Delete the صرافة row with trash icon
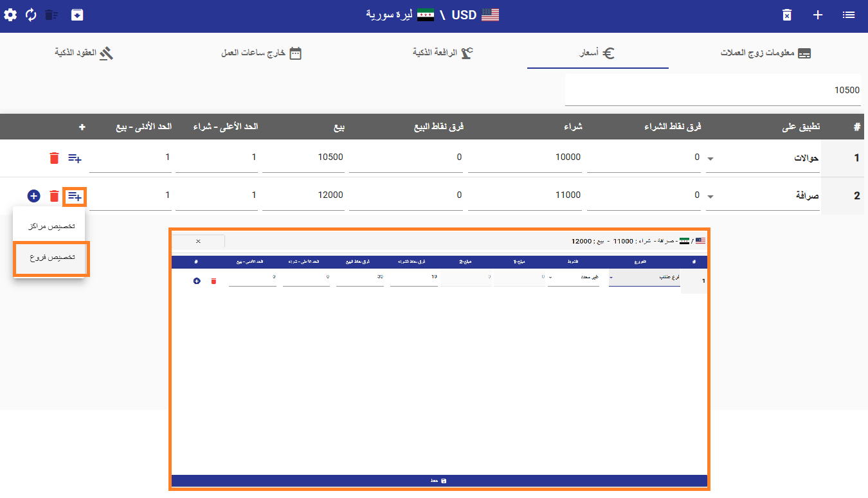This screenshot has width=868, height=498. point(54,196)
